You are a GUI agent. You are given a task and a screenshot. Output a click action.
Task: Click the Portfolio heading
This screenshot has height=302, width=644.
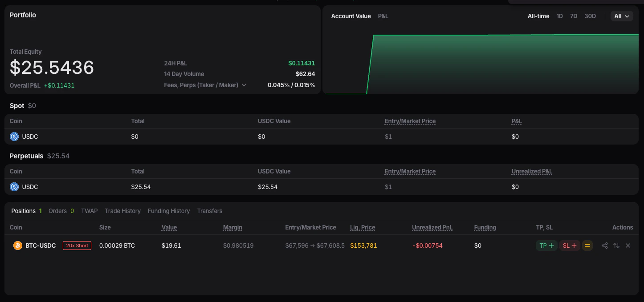pyautogui.click(x=23, y=15)
